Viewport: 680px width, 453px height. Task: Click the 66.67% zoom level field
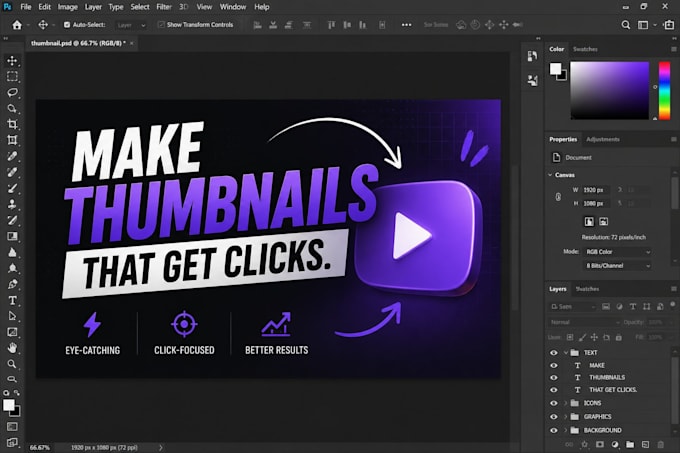point(40,448)
